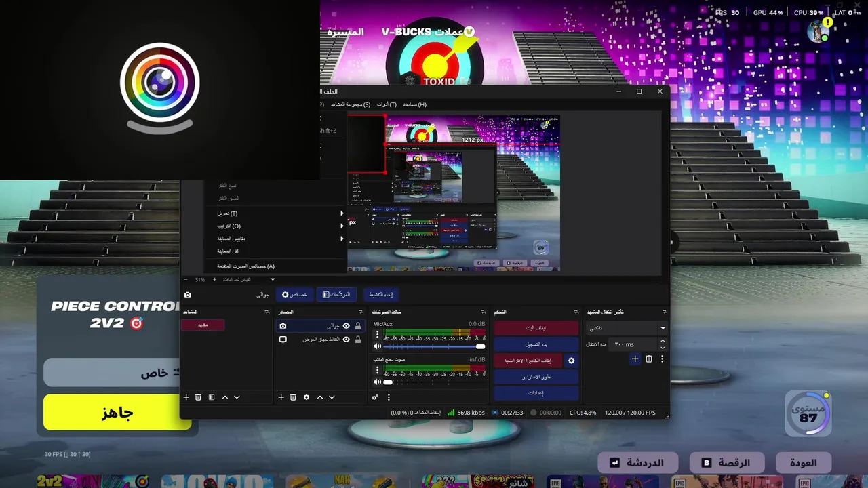Open إعدادات settings button
Viewport: 868px width, 488px height.
point(536,393)
